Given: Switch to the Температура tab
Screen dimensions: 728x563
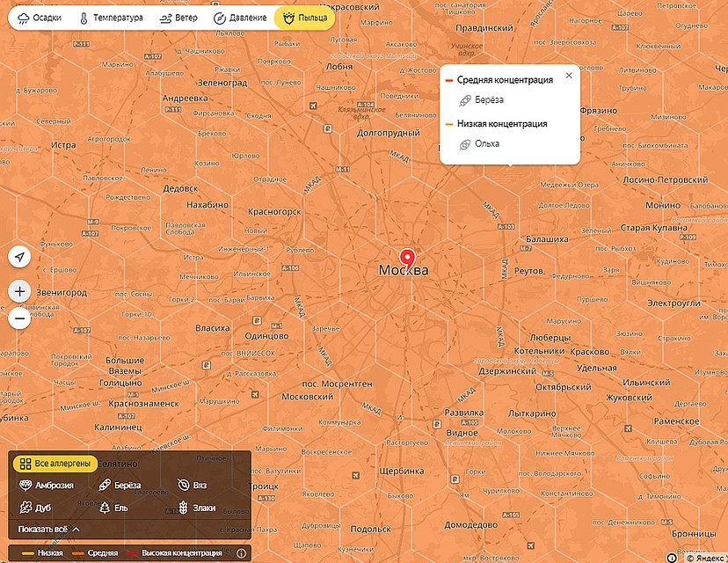Looking at the screenshot, I should coord(111,18).
